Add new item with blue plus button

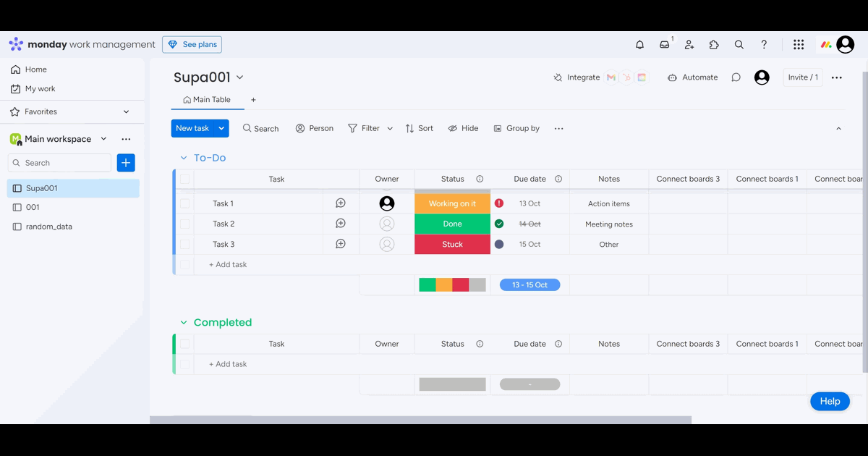pyautogui.click(x=126, y=163)
